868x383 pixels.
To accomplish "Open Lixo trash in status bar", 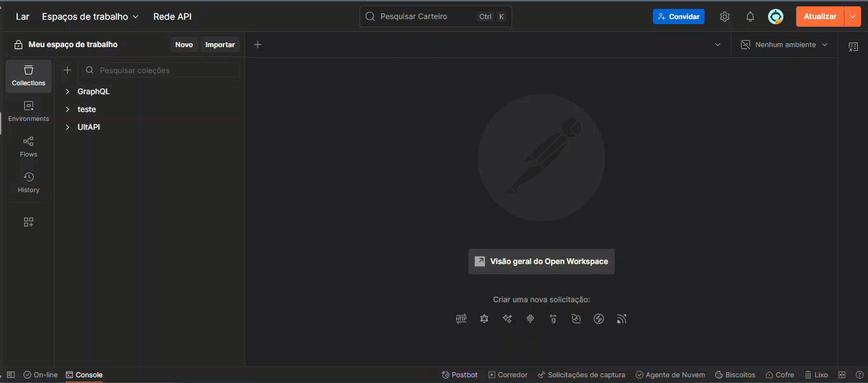I will tap(816, 375).
